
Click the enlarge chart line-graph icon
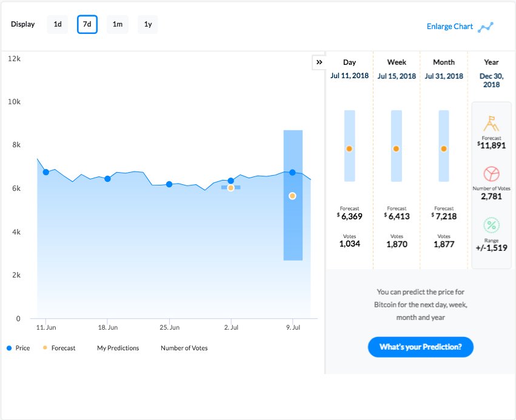tap(486, 27)
